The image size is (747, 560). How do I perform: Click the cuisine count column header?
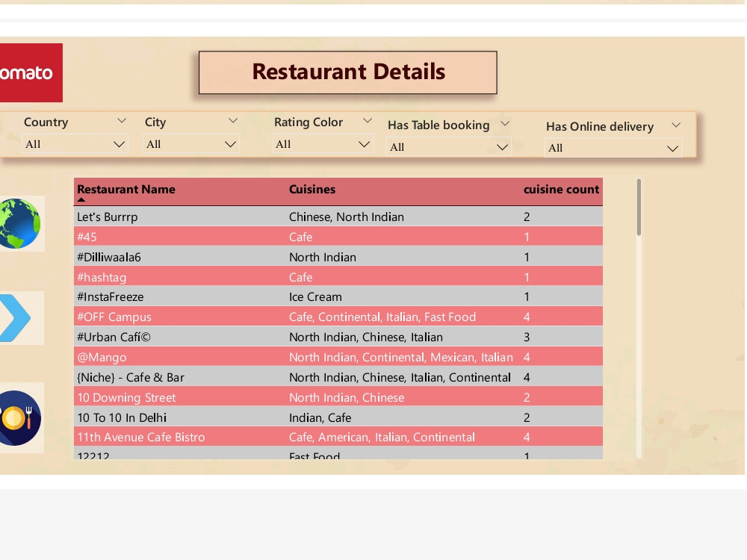[561, 190]
